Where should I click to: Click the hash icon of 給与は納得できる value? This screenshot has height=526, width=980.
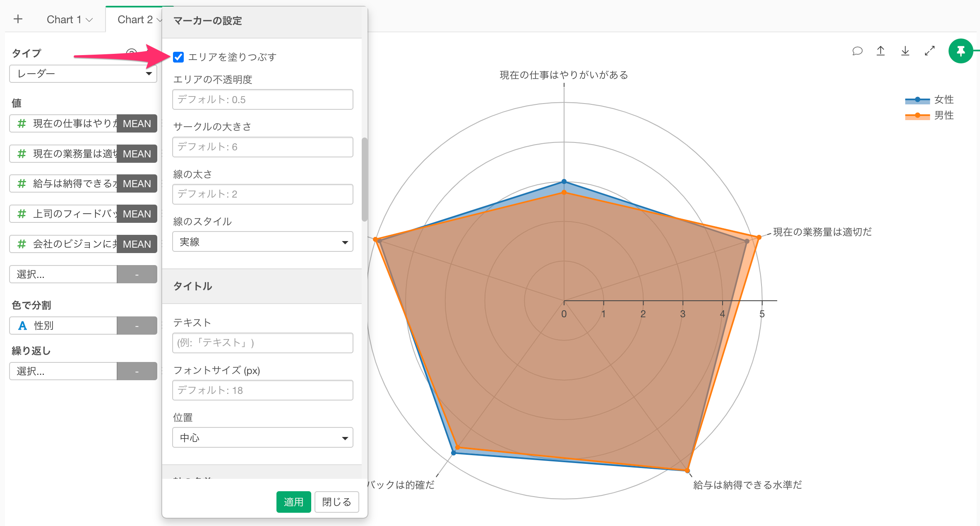click(22, 183)
